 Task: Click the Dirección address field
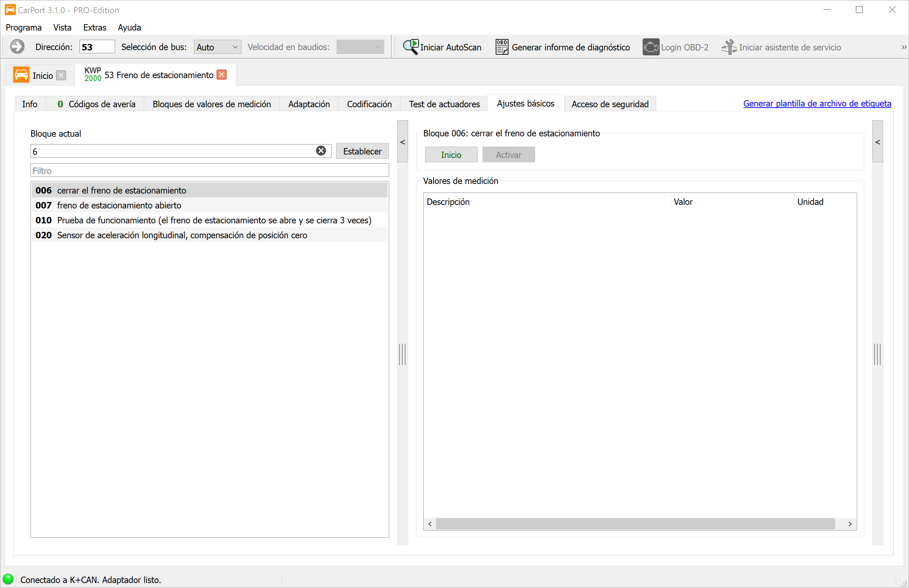97,47
